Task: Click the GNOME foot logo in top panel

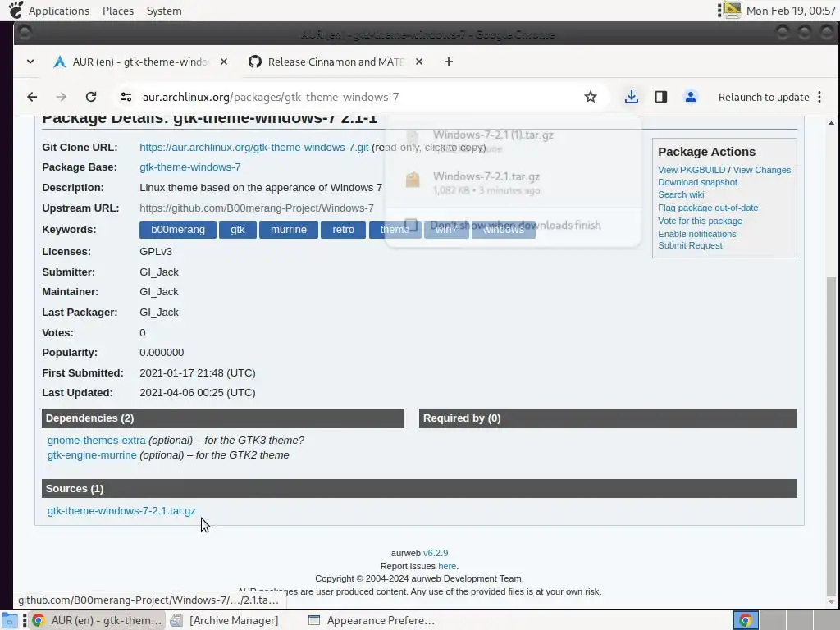Action: pos(16,10)
